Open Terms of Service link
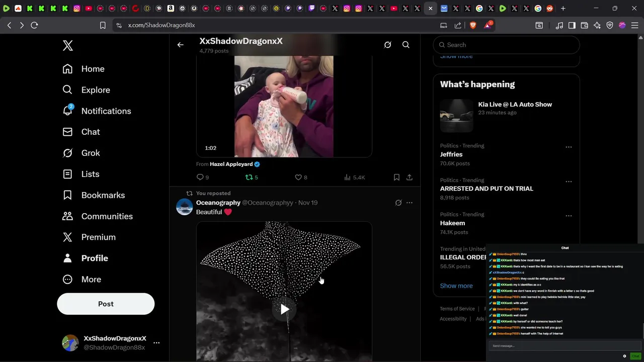 coord(457,309)
